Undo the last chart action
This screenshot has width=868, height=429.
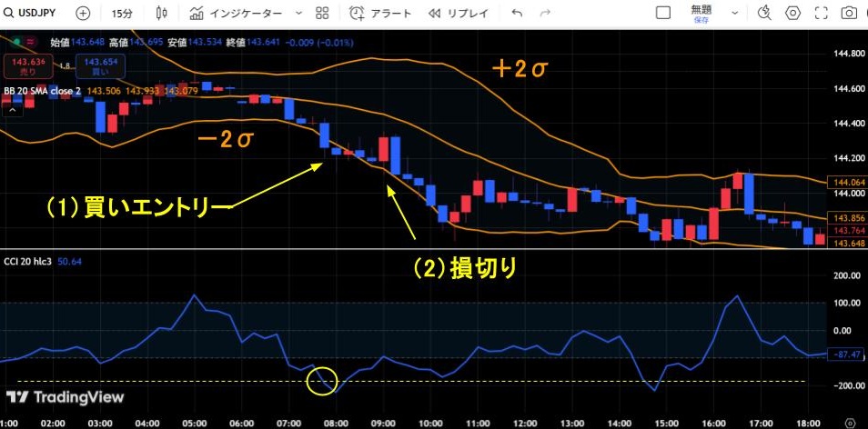pyautogui.click(x=517, y=14)
